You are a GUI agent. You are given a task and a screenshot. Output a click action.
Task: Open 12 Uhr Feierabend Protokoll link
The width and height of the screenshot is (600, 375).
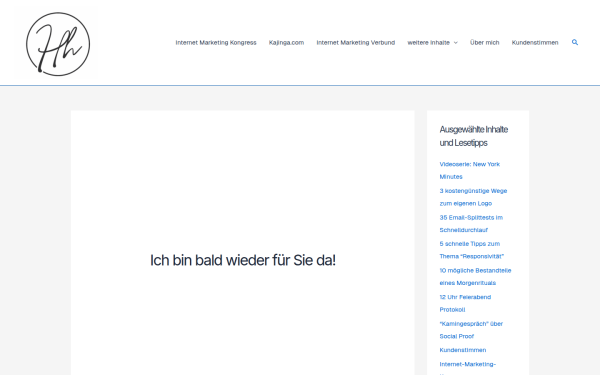[x=465, y=303]
